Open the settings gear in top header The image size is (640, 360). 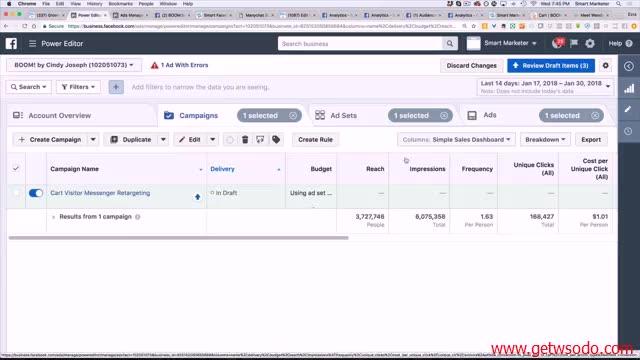coord(590,43)
